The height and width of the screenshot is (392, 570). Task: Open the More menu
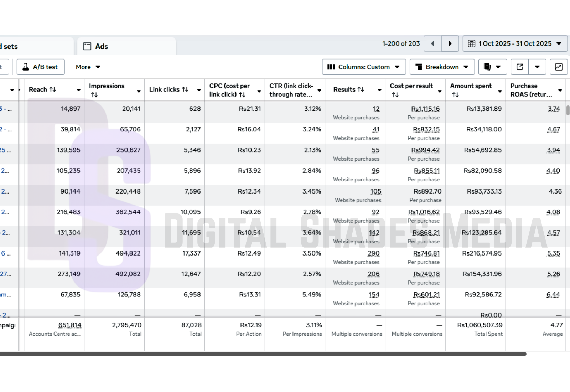pos(88,67)
